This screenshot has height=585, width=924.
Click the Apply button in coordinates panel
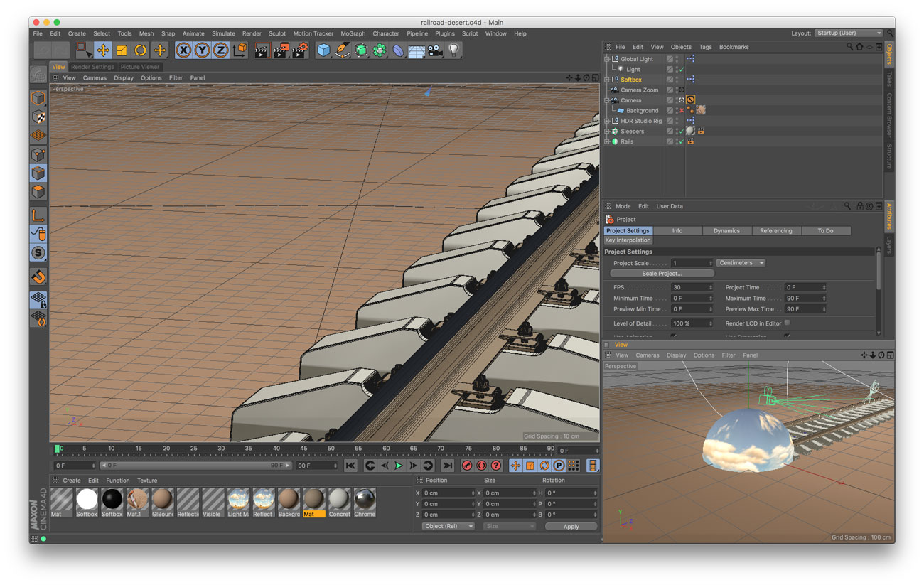pos(571,527)
